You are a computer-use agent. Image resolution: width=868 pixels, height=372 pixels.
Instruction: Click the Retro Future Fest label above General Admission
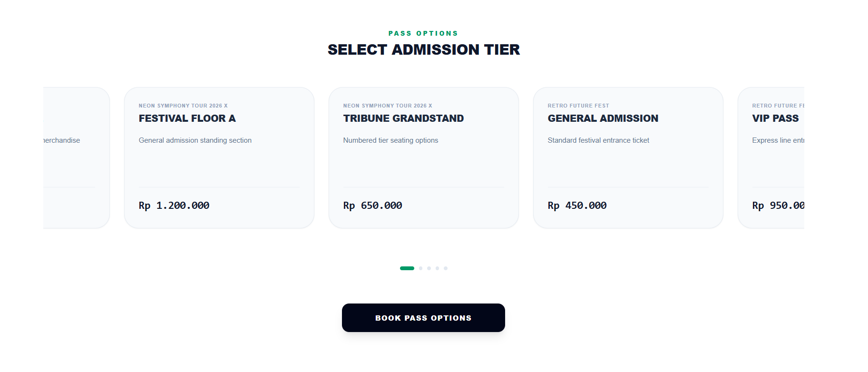click(578, 106)
